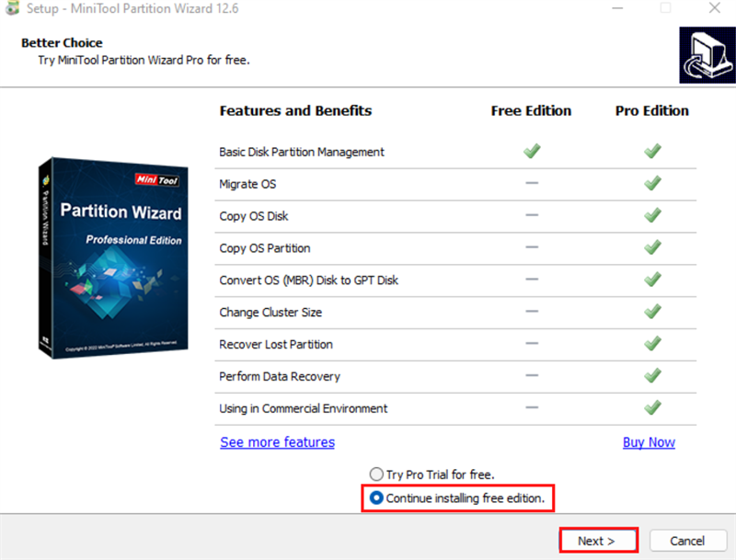Image resolution: width=736 pixels, height=560 pixels.
Task: Click the setup icon in the title bar
Action: 13,8
